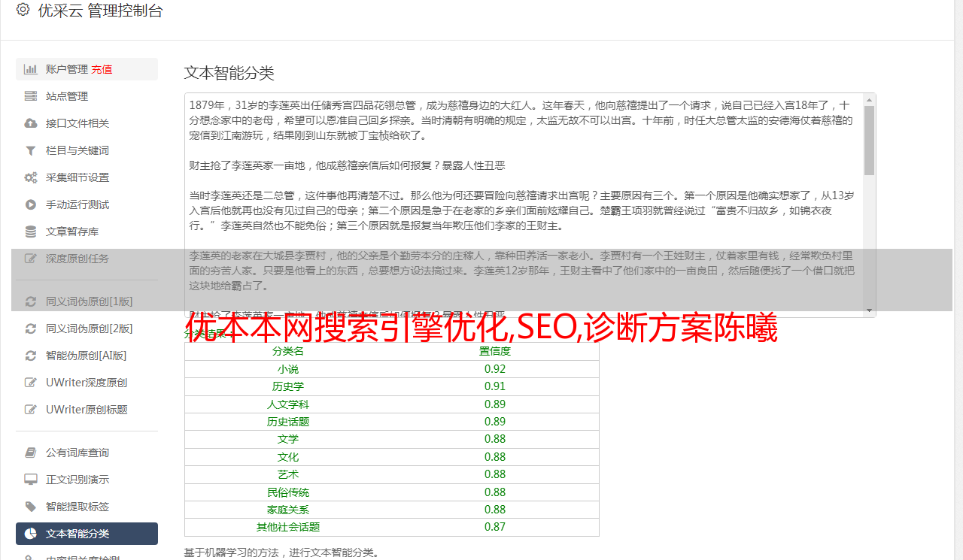Click the edit icon for UWriter深度原创
963x560 pixels.
tap(31, 383)
